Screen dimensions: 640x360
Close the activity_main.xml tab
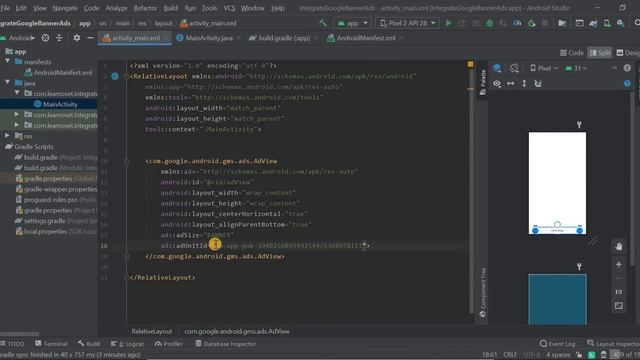[166, 38]
